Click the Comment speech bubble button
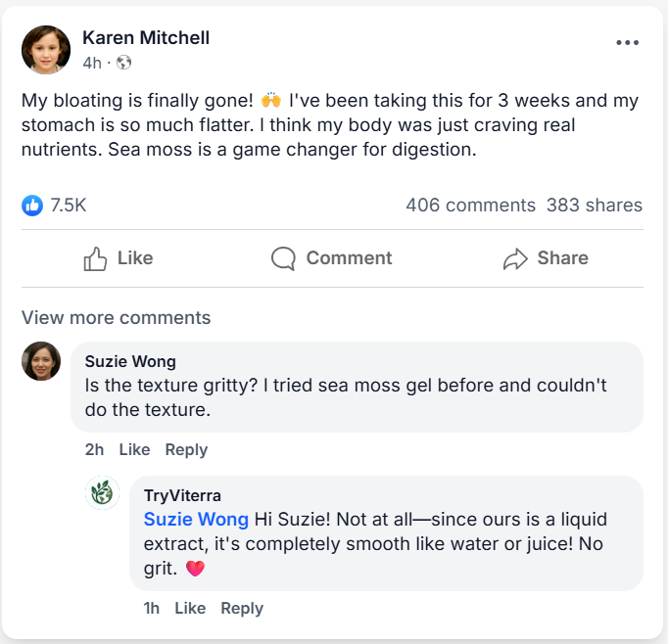This screenshot has height=644, width=668. [331, 258]
